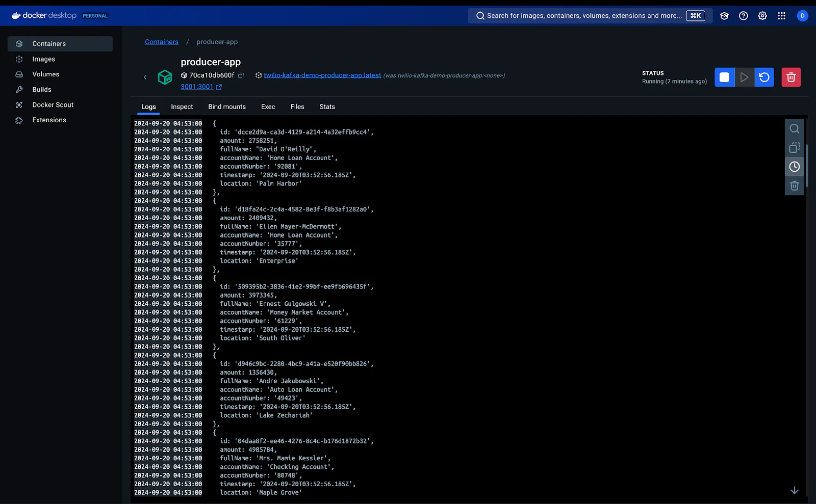Viewport: 816px width, 504px height.
Task: Click the logs vertical scrollbar
Action: point(807,165)
